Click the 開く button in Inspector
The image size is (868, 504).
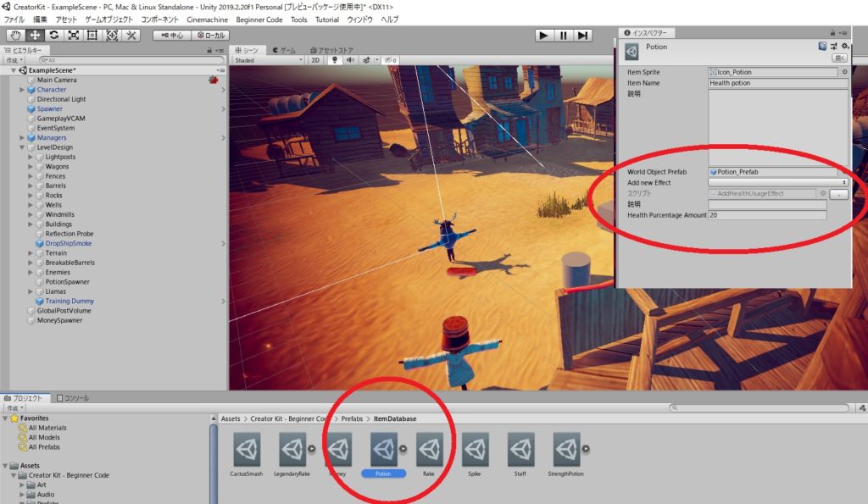[840, 58]
